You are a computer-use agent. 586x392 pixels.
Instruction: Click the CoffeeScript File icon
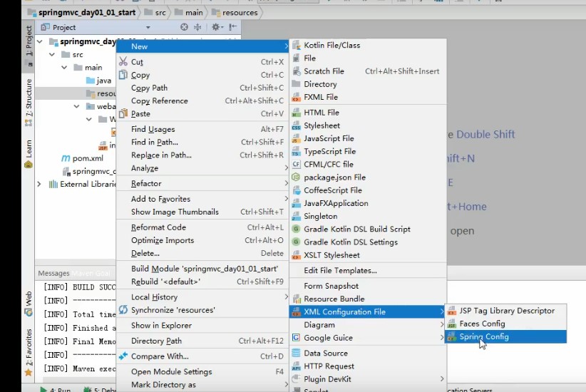(x=296, y=190)
